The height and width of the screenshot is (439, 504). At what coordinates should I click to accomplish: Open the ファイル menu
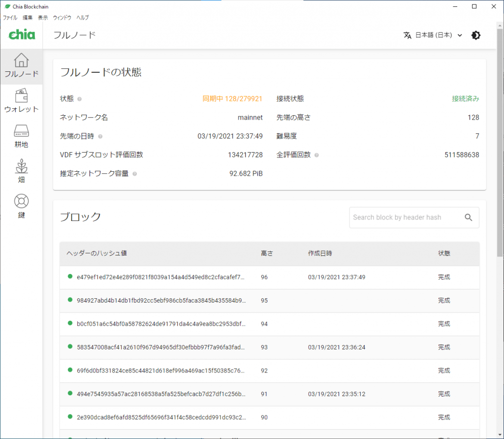[x=10, y=18]
